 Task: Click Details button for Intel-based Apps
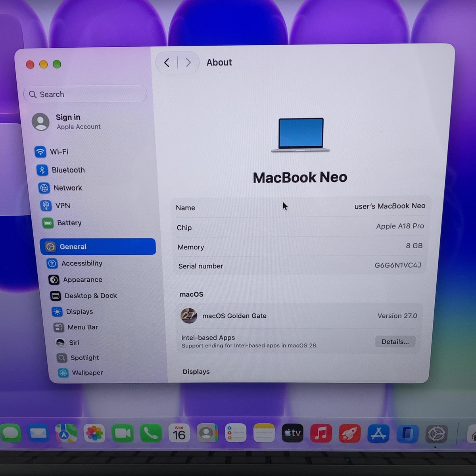coord(395,342)
